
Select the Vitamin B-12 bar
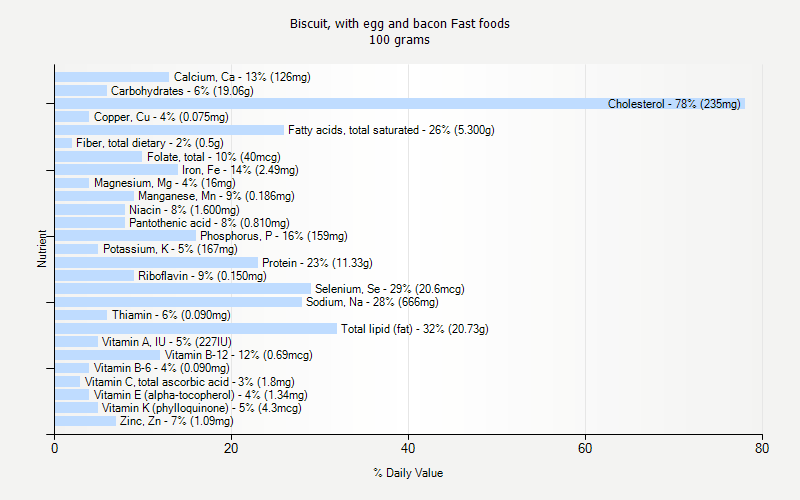[x=107, y=355]
